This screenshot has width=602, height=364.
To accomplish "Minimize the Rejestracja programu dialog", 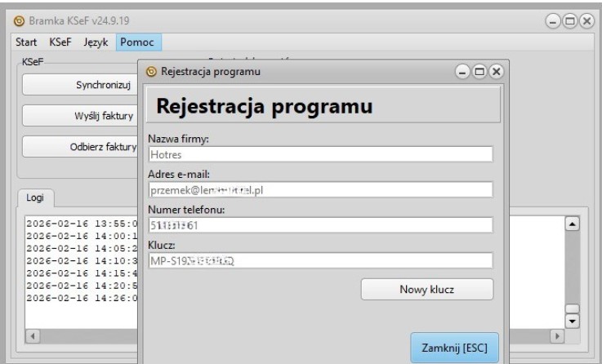I will coord(464,72).
